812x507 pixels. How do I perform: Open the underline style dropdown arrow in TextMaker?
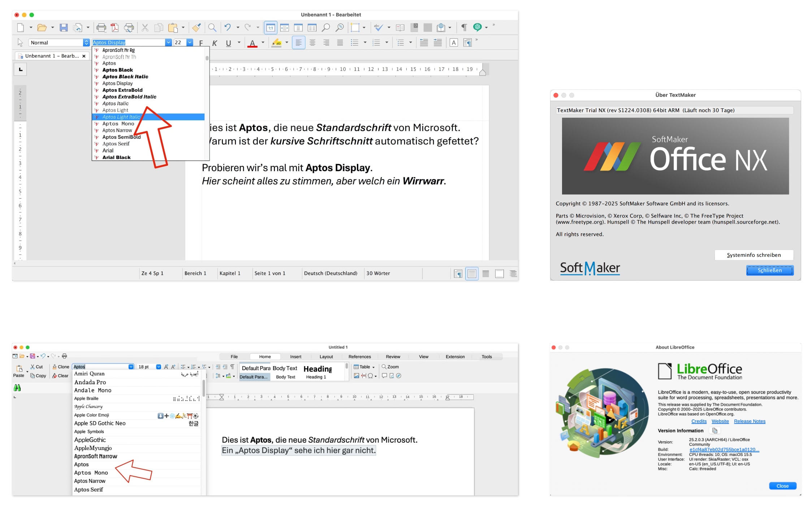pos(239,43)
